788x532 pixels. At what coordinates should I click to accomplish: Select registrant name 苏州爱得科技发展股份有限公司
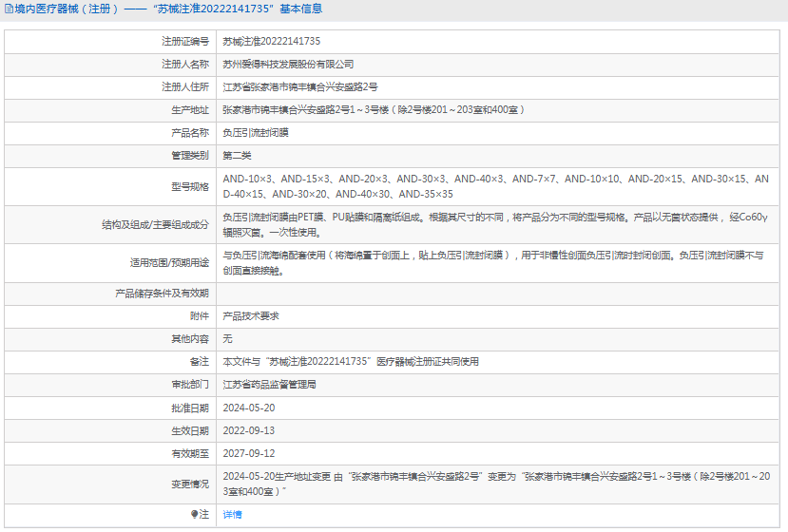(x=288, y=65)
